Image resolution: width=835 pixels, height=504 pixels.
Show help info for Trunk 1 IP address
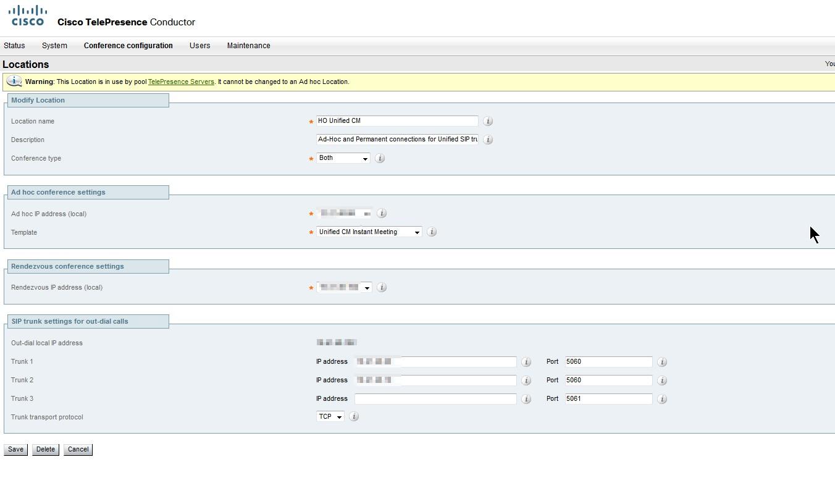pyautogui.click(x=526, y=362)
